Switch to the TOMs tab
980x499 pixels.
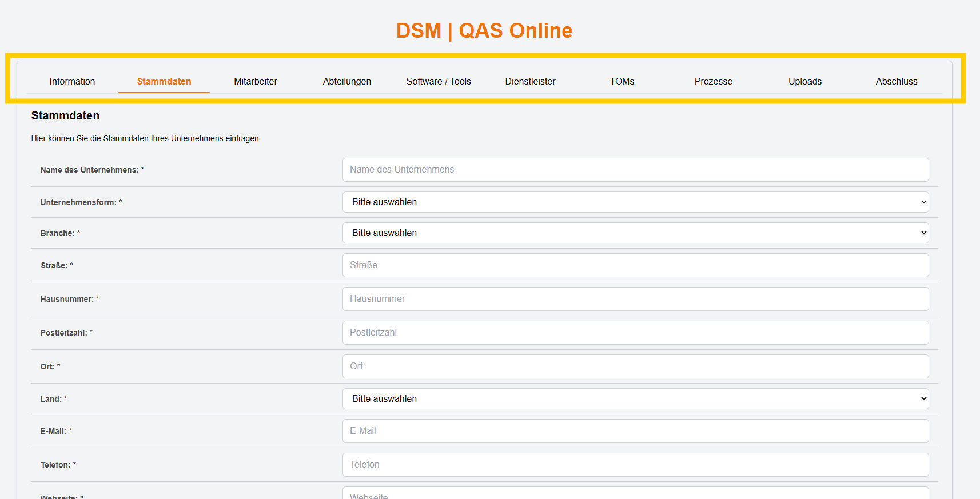coord(622,81)
